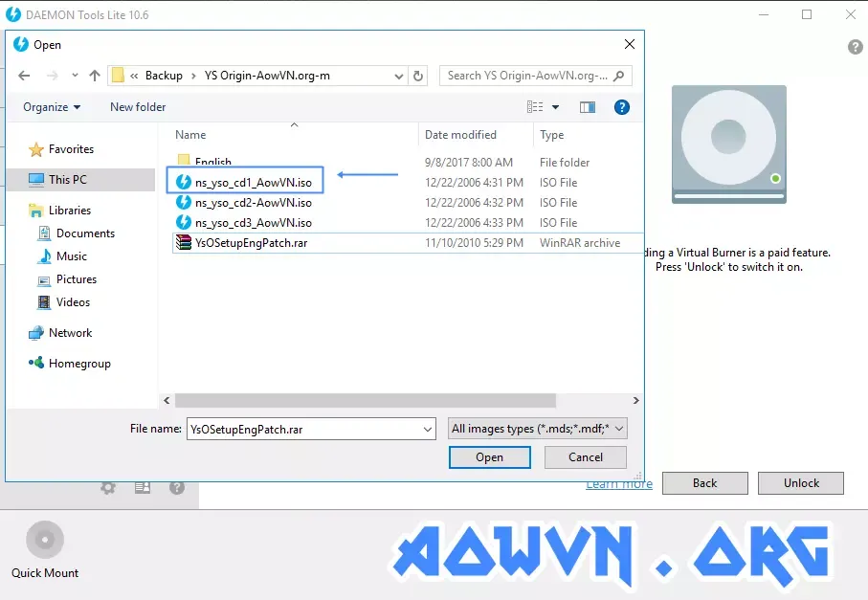Click the Forward navigation arrow
The image size is (868, 600).
tap(53, 76)
